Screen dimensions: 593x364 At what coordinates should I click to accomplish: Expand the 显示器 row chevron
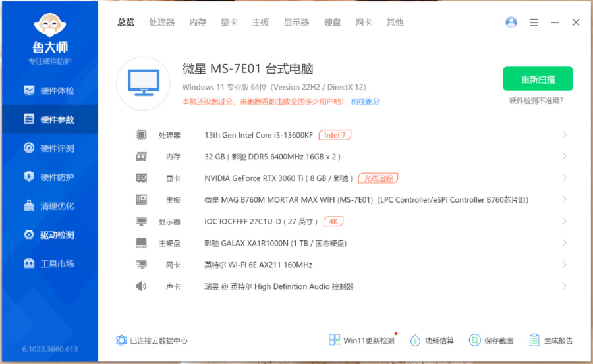tap(564, 221)
